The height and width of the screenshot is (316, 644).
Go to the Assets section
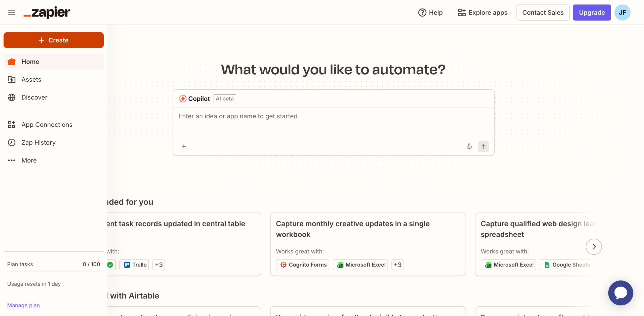click(31, 79)
